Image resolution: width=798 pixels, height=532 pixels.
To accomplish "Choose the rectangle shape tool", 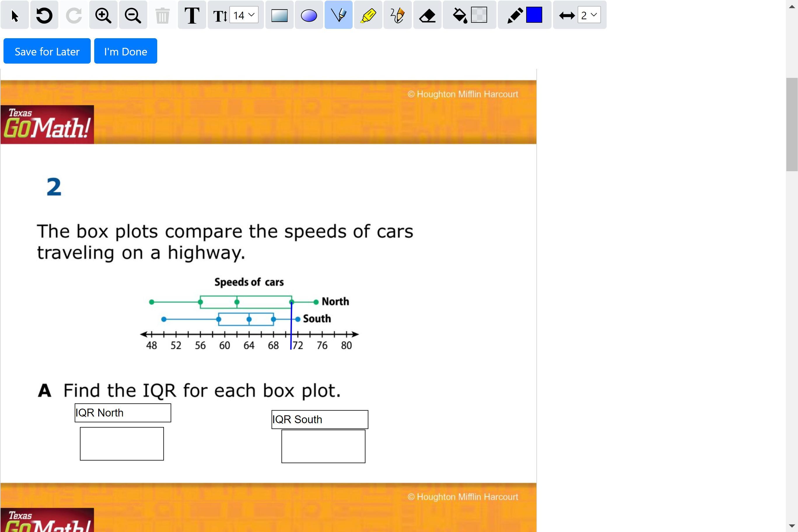I will (x=279, y=15).
